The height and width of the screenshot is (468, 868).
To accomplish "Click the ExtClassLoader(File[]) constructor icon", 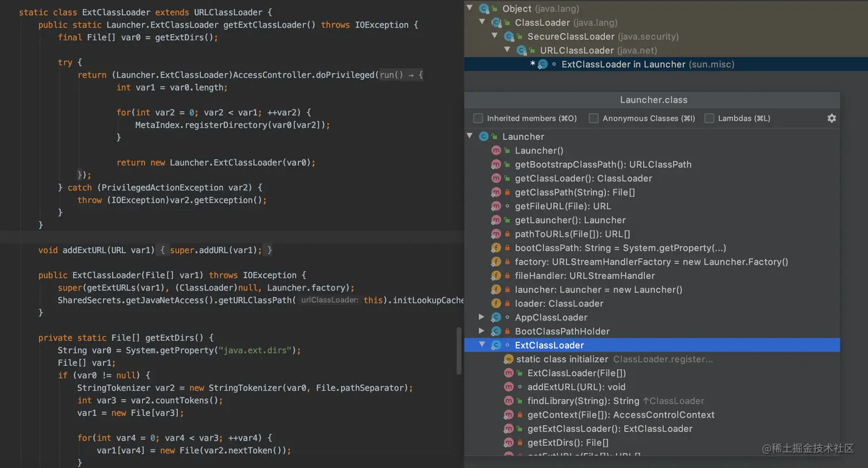I will (x=509, y=373).
